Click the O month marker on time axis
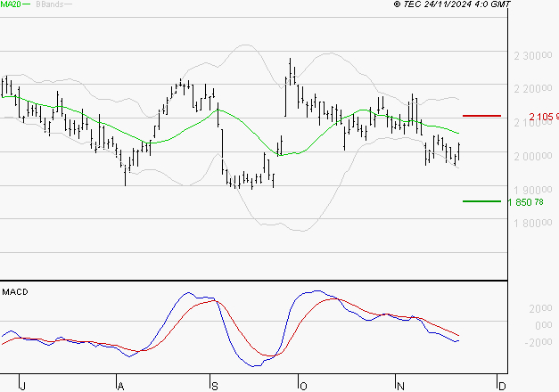 pyautogui.click(x=303, y=386)
